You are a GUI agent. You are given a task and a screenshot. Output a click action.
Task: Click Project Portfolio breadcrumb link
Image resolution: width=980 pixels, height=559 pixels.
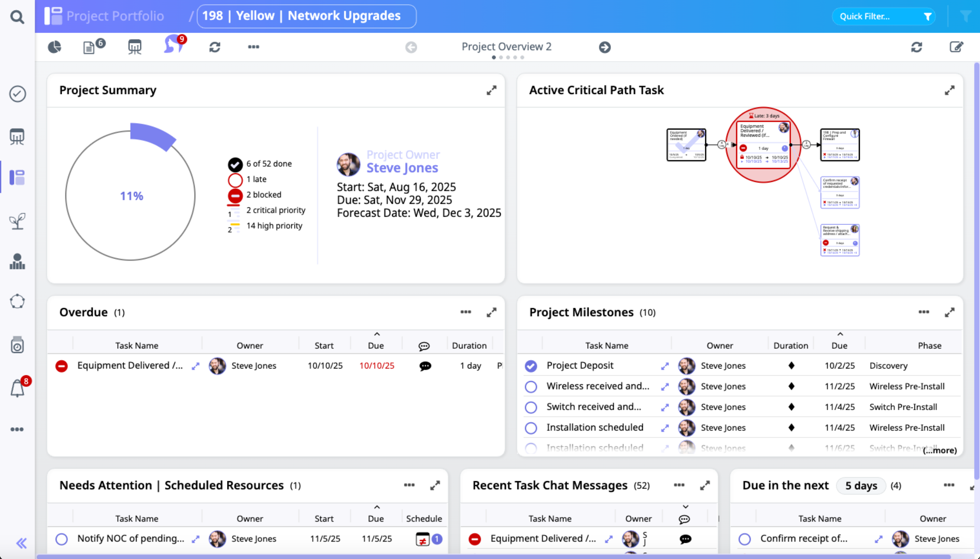pyautogui.click(x=115, y=16)
